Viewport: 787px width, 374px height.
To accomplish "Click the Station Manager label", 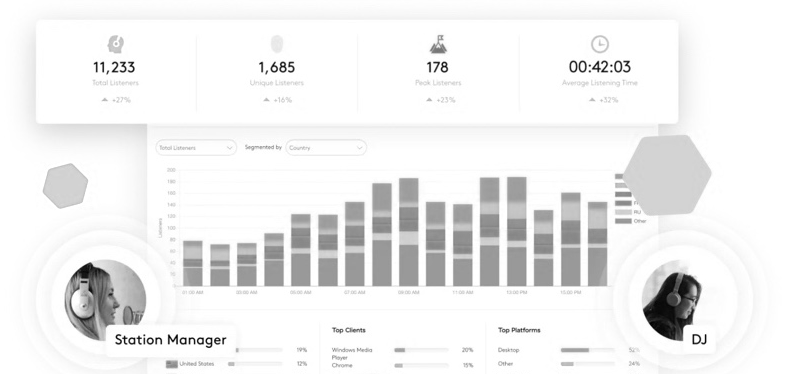I will tap(171, 340).
